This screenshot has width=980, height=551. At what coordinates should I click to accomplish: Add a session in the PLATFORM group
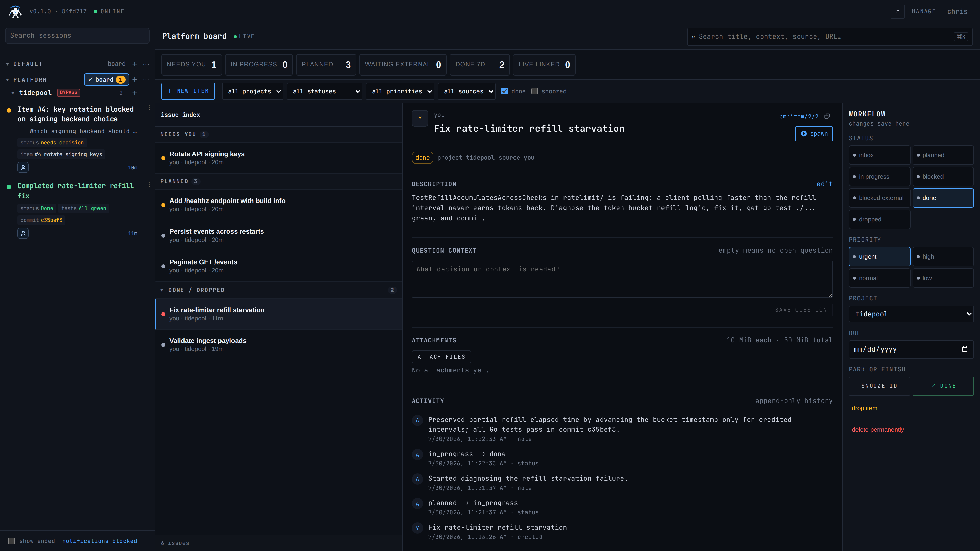click(x=135, y=80)
